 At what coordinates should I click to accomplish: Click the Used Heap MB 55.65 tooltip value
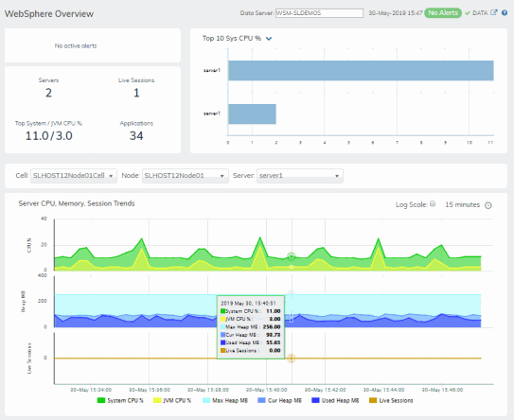coord(273,342)
